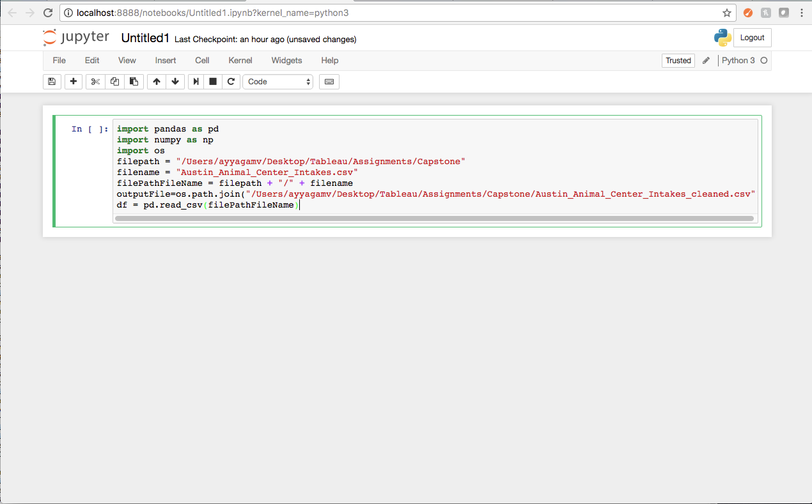
Task: Click the Trusted notebook button
Action: click(678, 61)
